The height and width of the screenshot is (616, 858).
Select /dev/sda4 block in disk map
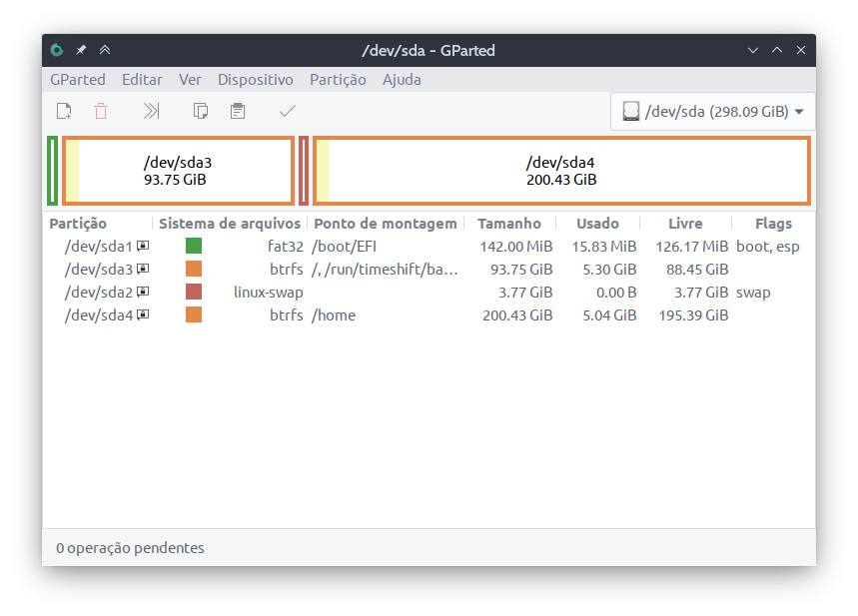tap(561, 171)
